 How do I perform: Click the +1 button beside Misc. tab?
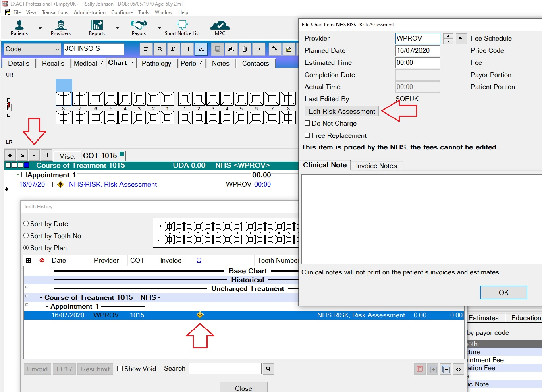pyautogui.click(x=46, y=155)
